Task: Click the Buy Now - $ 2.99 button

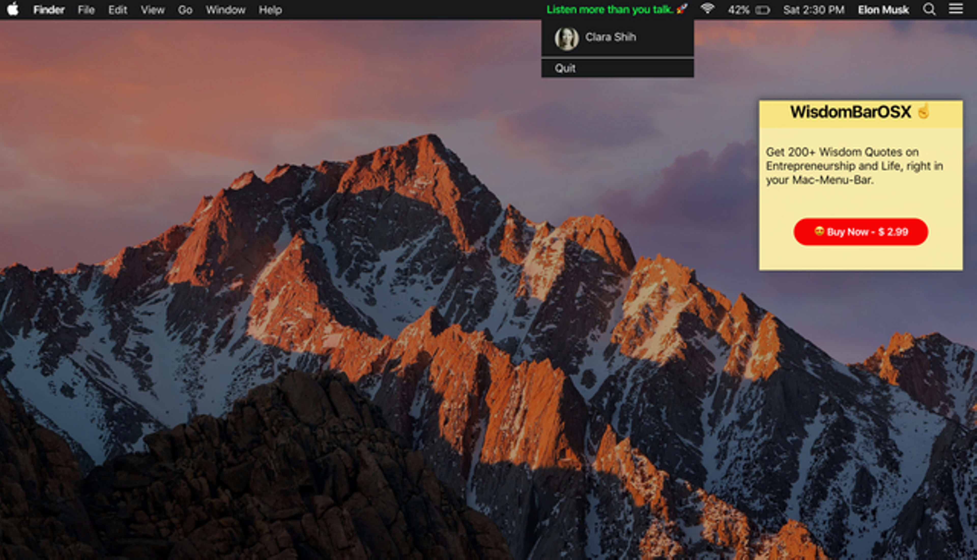Action: [x=861, y=231]
